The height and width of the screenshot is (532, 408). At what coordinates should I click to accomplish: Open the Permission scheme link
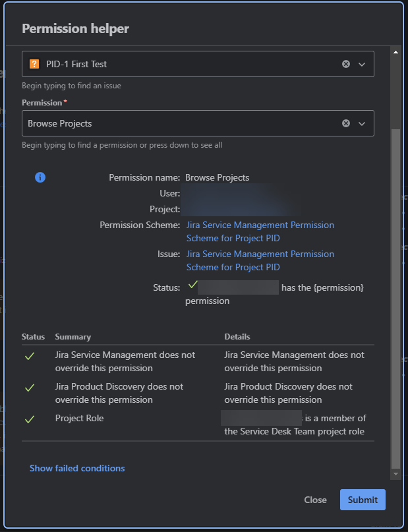(260, 231)
